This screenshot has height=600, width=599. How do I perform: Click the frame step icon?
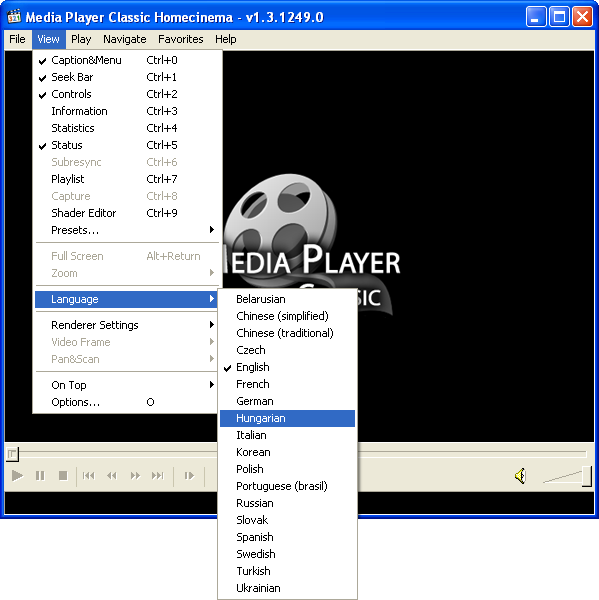pyautogui.click(x=189, y=476)
